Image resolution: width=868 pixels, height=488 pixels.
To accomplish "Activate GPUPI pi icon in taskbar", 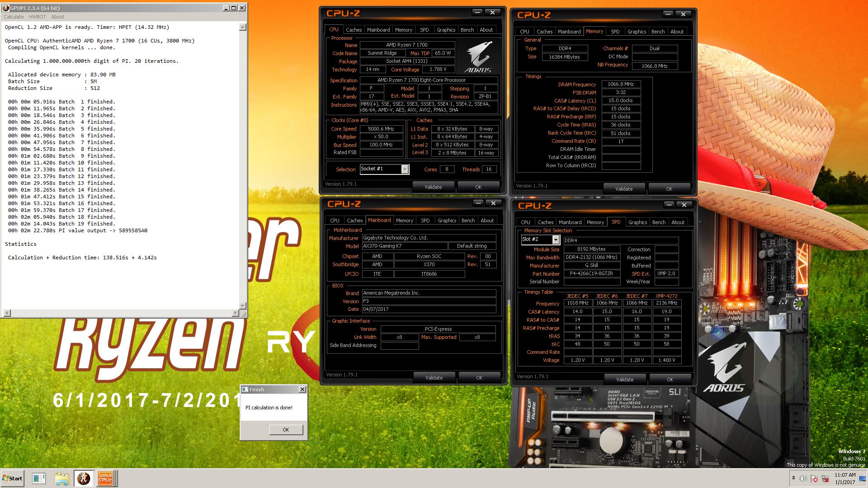I will point(84,479).
